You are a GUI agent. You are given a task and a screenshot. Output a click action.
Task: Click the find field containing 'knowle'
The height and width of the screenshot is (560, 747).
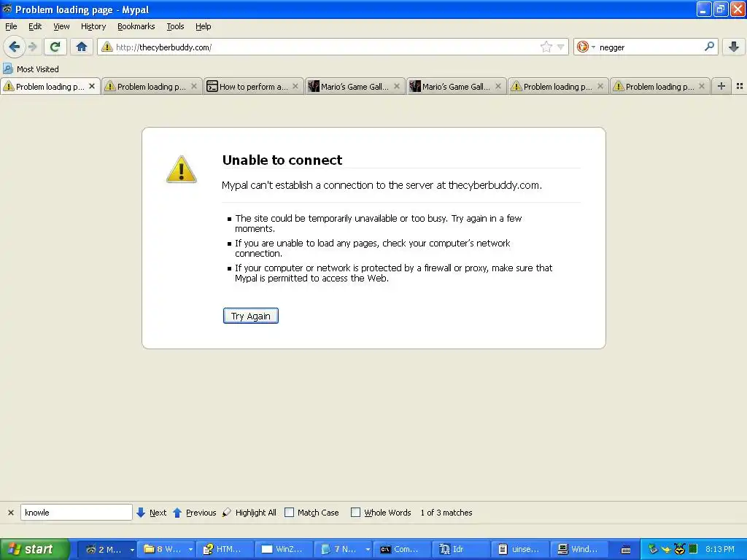76,513
